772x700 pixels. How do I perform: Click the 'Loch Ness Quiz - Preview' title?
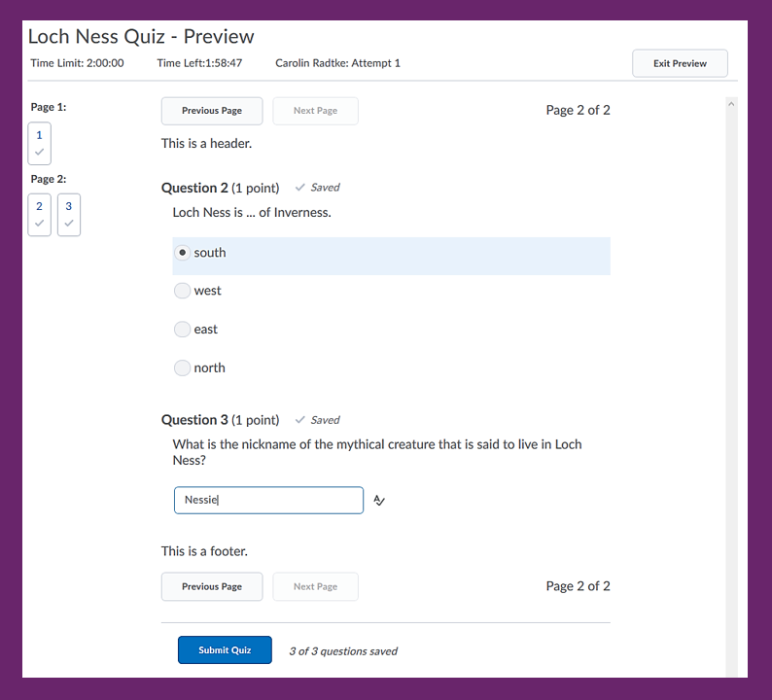(x=141, y=36)
